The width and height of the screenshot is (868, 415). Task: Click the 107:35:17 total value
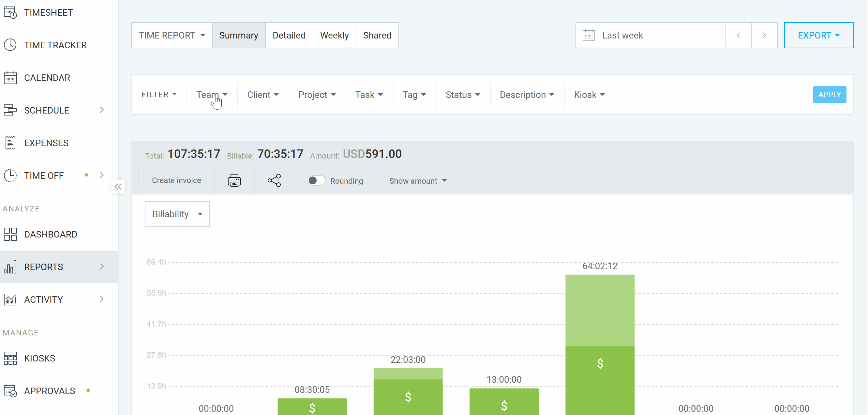point(194,154)
